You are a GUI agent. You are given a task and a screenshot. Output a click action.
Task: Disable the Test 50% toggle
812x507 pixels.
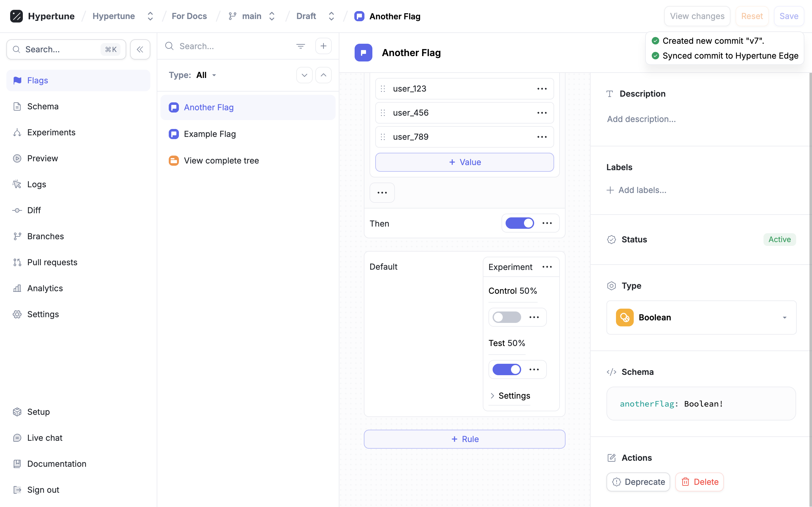pos(506,369)
